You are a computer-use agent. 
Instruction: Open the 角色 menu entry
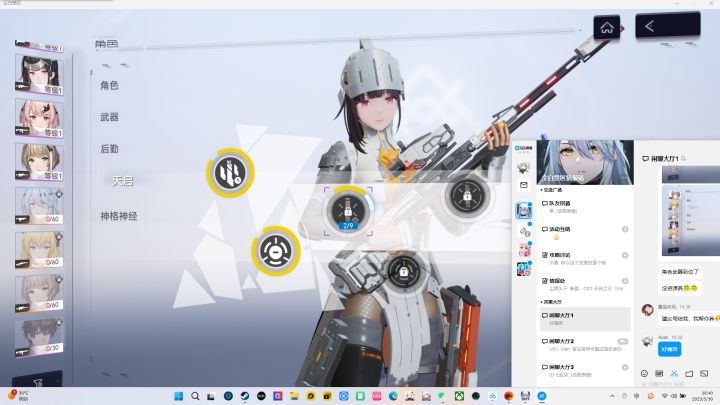(x=109, y=85)
